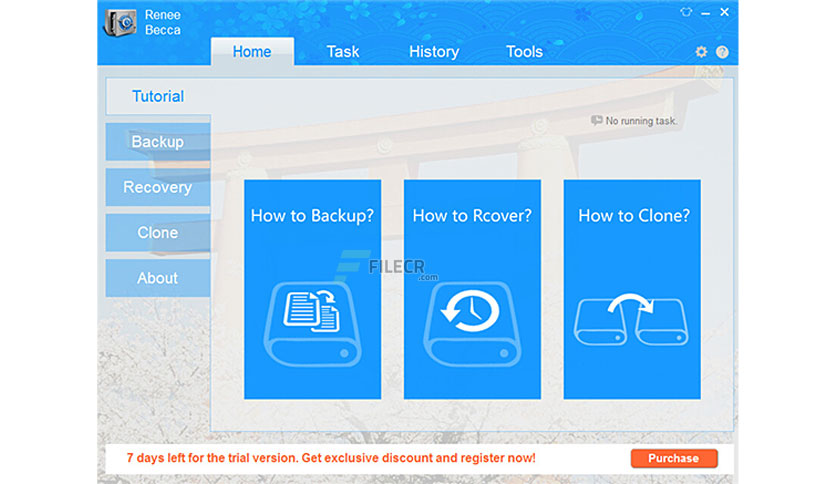Click the 'No running task.' status text
Image resolution: width=836 pixels, height=484 pixels.
click(x=641, y=121)
